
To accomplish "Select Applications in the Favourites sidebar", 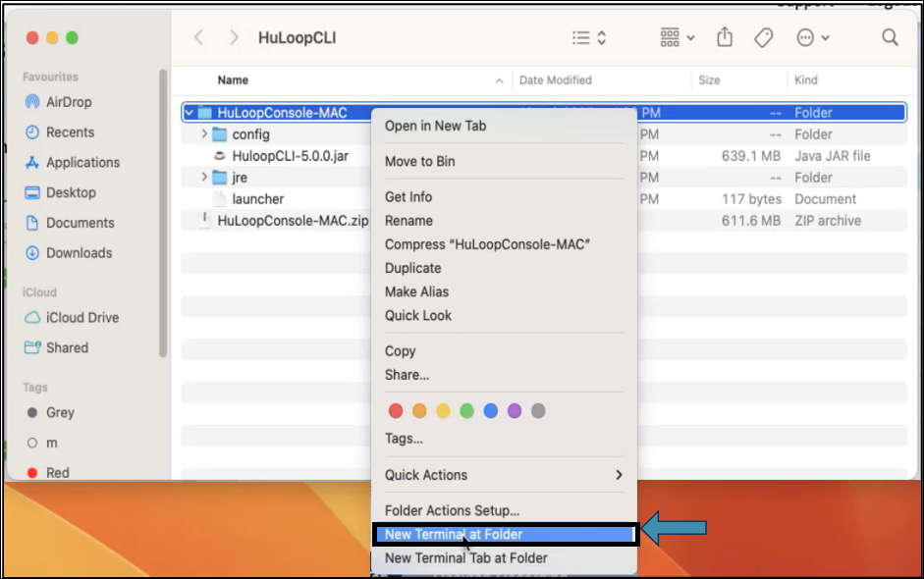I will pos(82,163).
